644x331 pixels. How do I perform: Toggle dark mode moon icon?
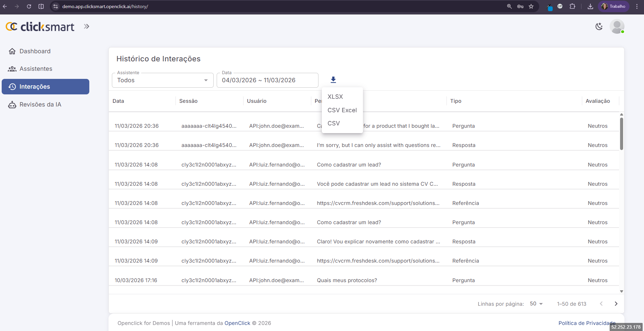599,27
